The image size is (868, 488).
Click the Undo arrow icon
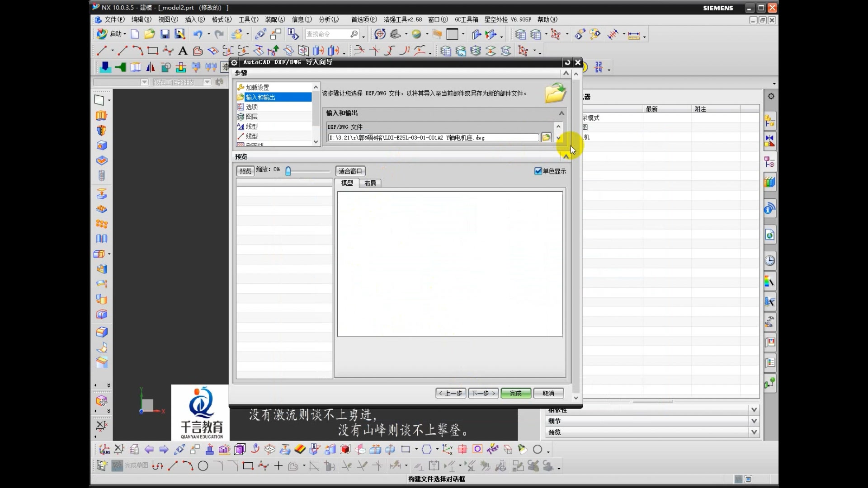198,34
